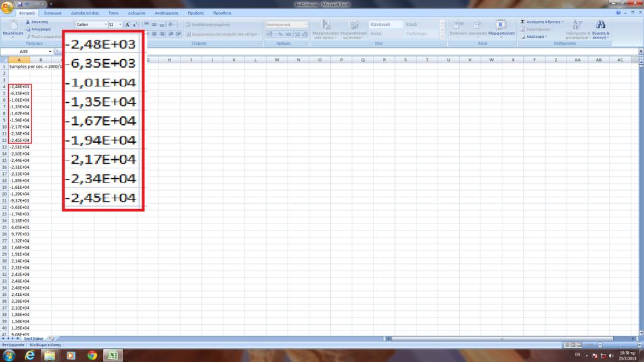This screenshot has height=362, width=644.
Task: Select cell A25 showing 6,05E+03
Action: pyautogui.click(x=19, y=227)
